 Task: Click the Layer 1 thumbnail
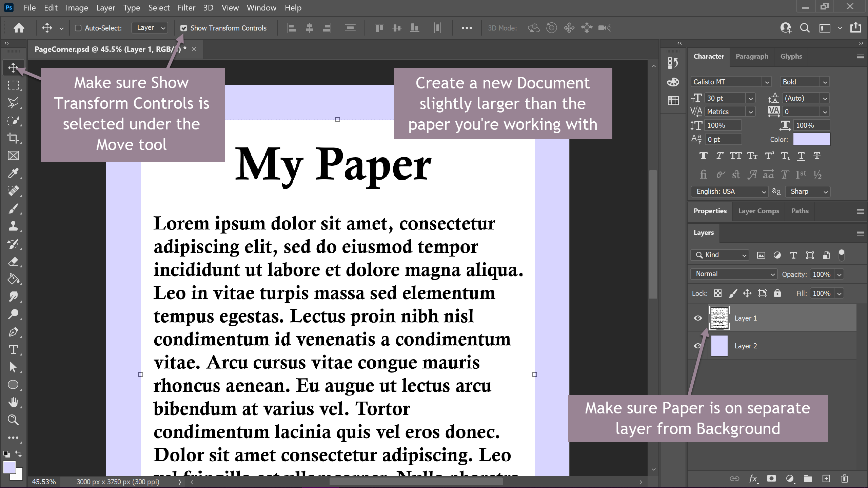click(719, 318)
